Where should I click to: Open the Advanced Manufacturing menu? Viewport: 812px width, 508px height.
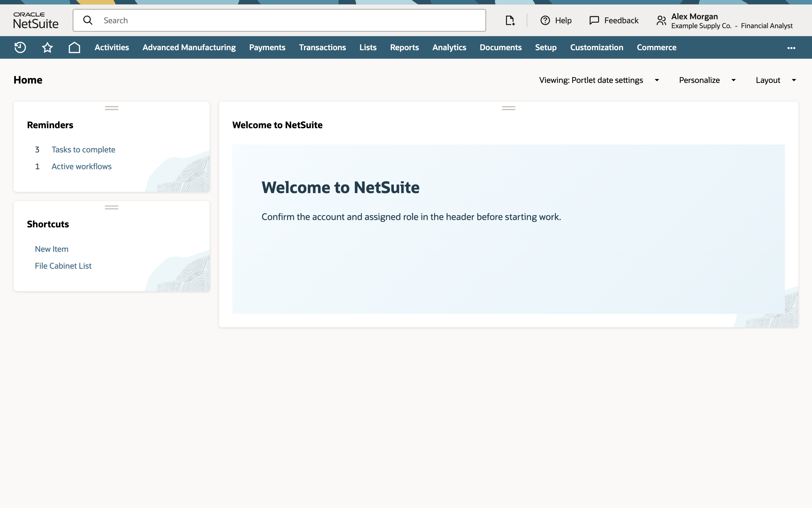pos(189,47)
